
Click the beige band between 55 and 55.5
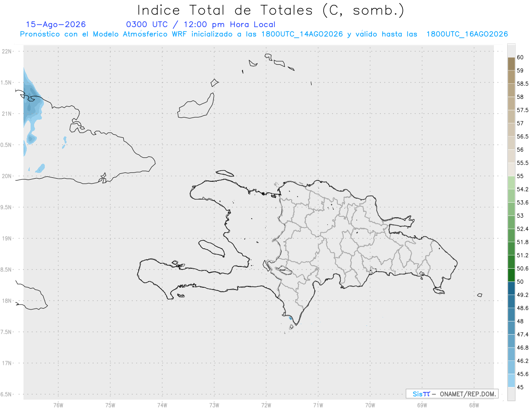[x=511, y=169]
